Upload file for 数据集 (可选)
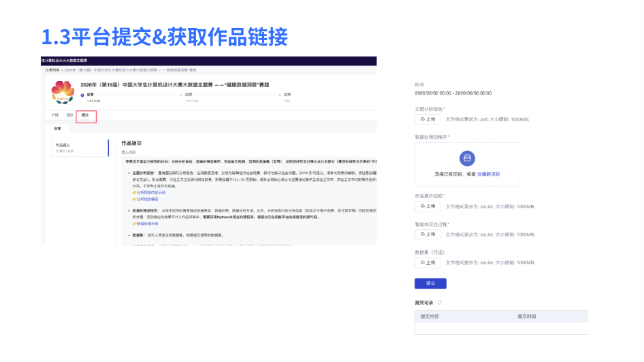644x362 pixels. pyautogui.click(x=428, y=262)
